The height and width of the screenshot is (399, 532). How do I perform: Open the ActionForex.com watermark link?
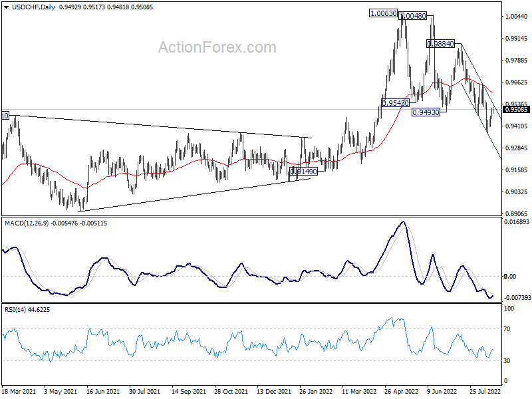pyautogui.click(x=217, y=47)
